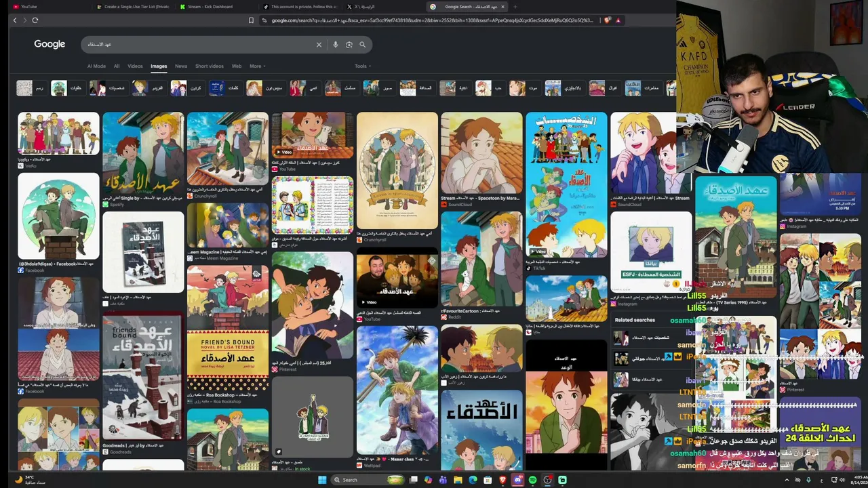This screenshot has width=868, height=488.
Task: Bookmark this page in the address bar
Action: click(251, 20)
